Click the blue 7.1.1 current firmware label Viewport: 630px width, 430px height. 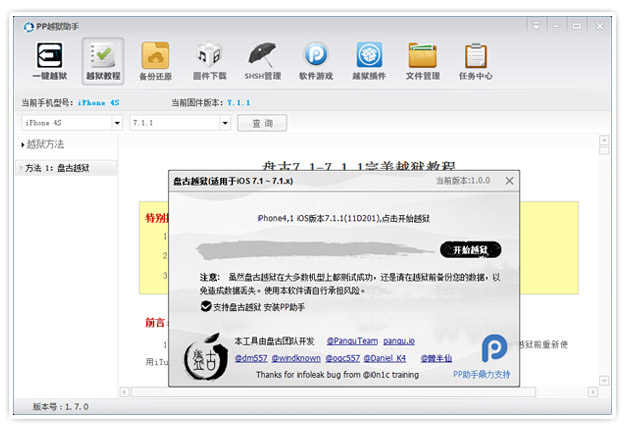coord(238,103)
